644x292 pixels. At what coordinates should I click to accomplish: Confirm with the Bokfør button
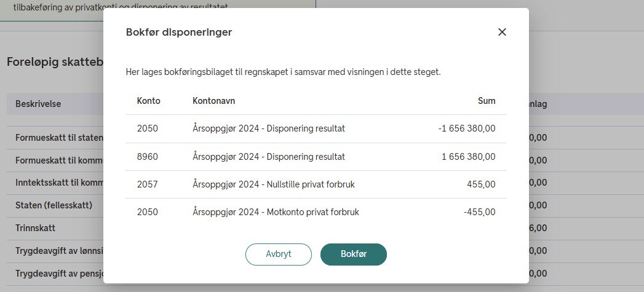point(353,254)
